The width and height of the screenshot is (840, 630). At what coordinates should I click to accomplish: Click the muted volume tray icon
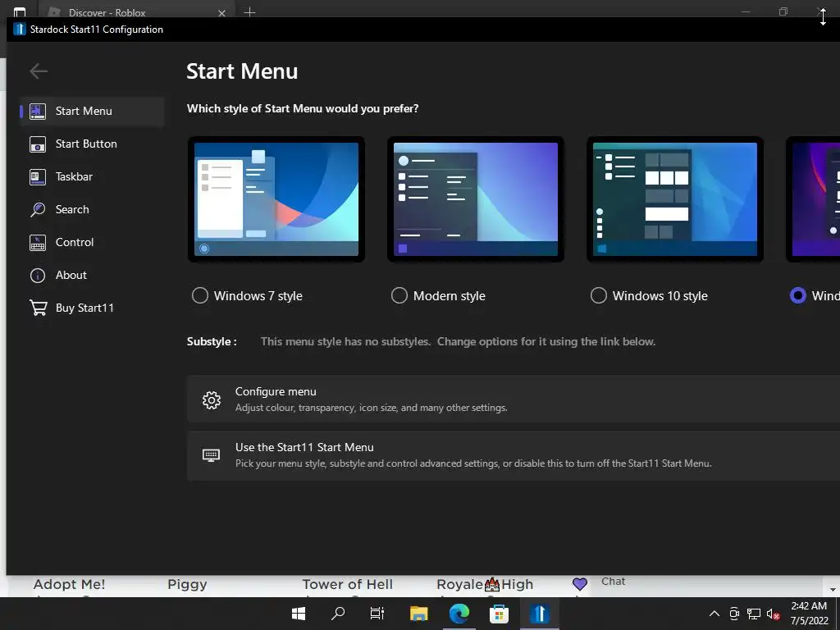click(773, 614)
